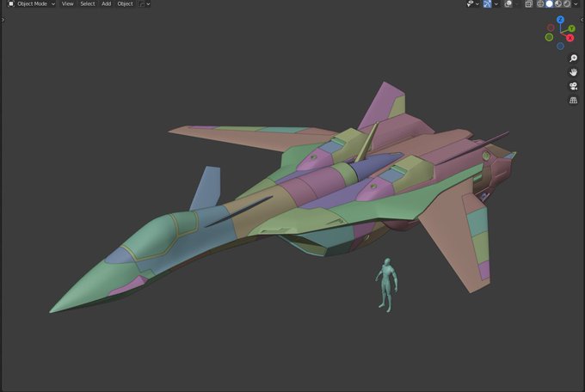Expand the visibility filter dropdown arrow

point(477,4)
